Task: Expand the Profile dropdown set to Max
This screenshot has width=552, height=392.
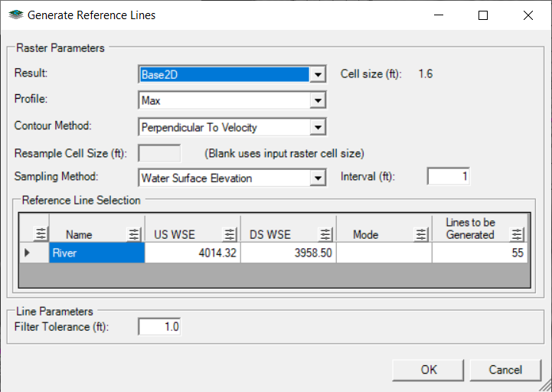Action: [318, 100]
